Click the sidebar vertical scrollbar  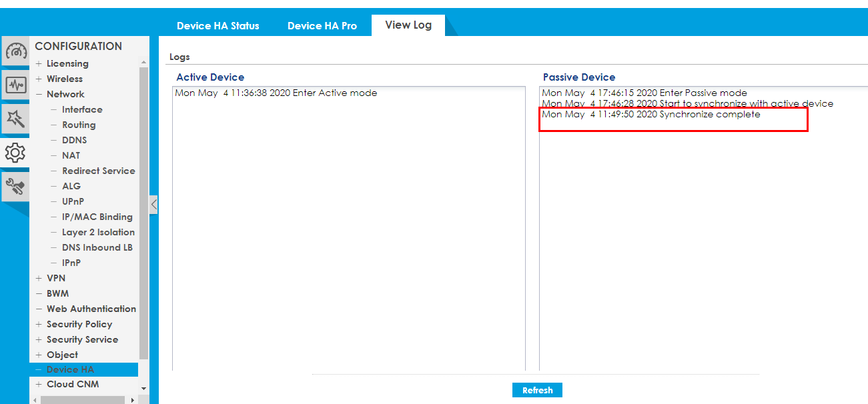tap(143, 213)
